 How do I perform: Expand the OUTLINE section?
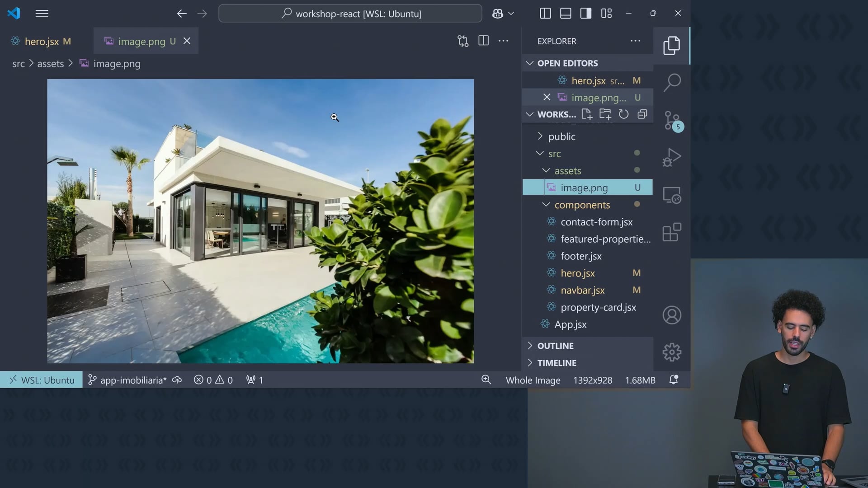(x=555, y=346)
